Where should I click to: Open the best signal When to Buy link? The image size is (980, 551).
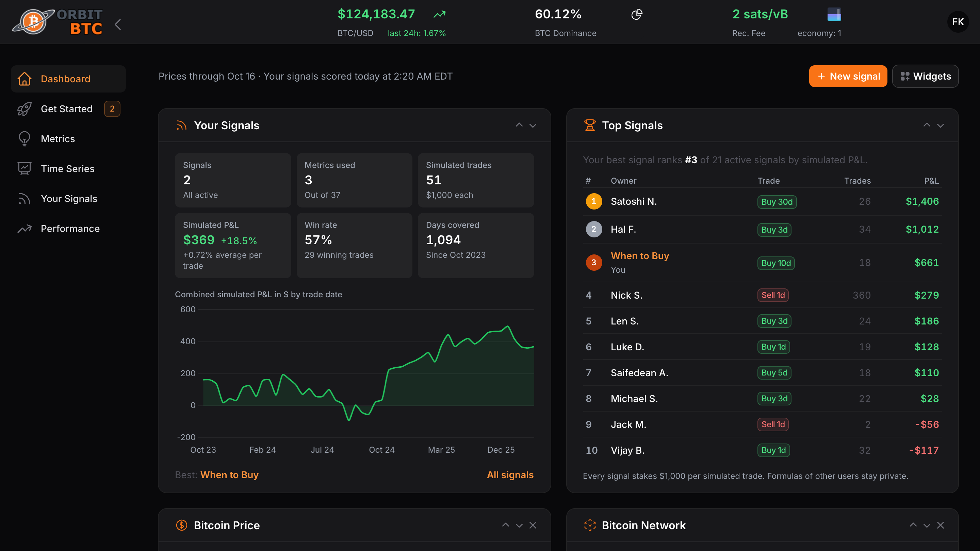229,475
